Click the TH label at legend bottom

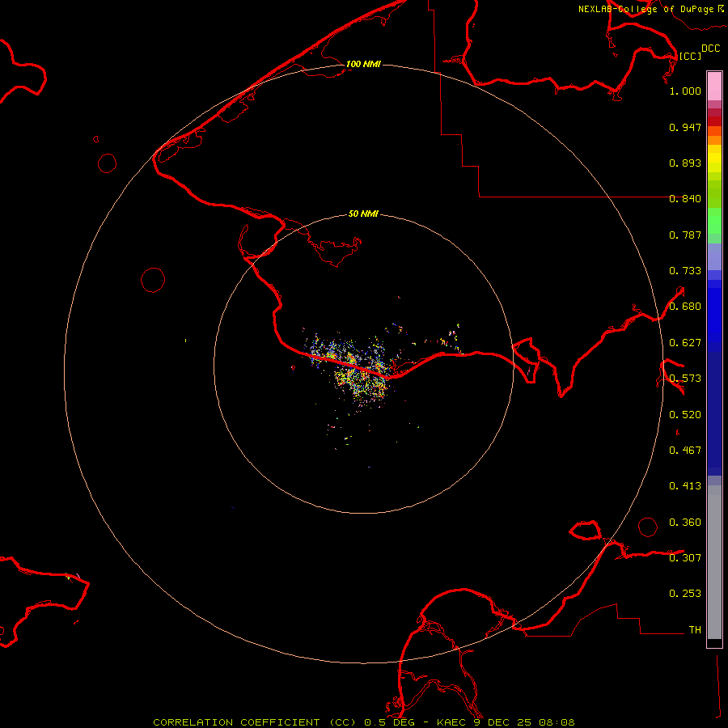pos(694,629)
